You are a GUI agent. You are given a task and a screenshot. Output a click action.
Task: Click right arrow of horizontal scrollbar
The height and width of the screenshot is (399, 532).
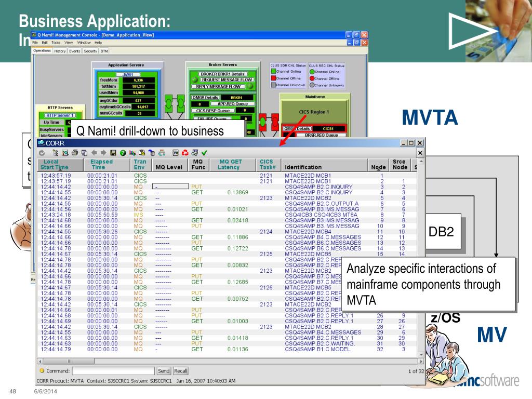[421, 362]
